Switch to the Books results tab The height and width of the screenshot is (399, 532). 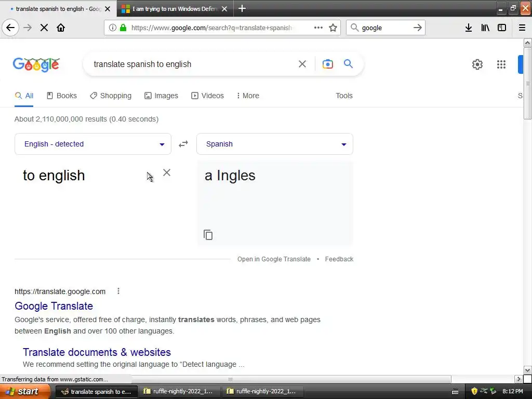click(x=61, y=96)
